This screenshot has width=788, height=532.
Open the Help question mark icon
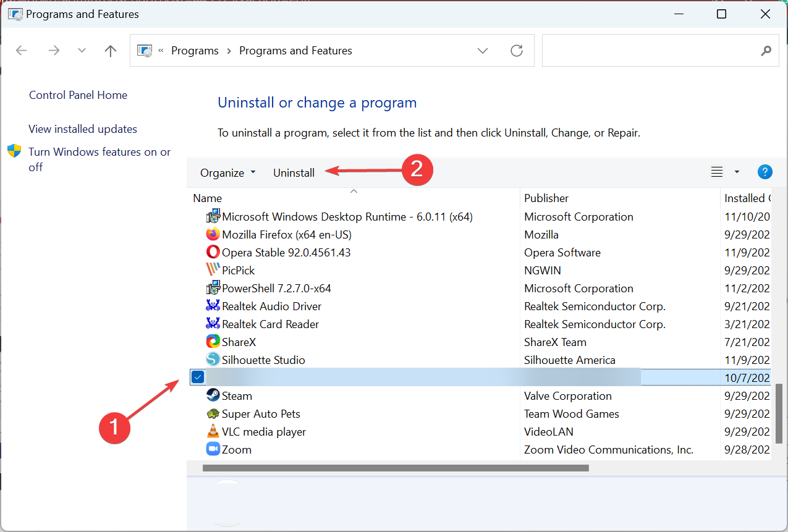[x=765, y=172]
